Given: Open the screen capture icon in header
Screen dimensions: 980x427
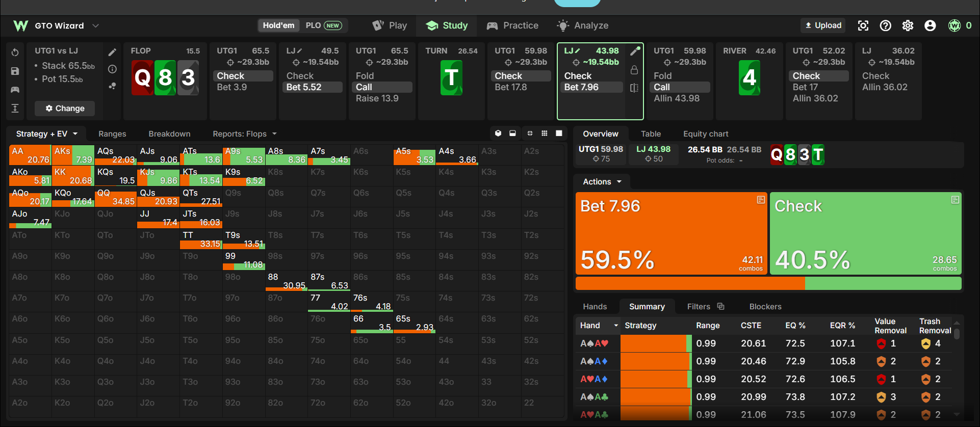Looking at the screenshot, I should (x=863, y=25).
